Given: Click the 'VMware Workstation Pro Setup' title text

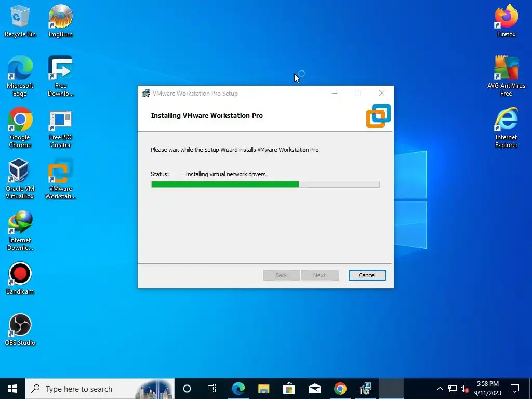Looking at the screenshot, I should [x=195, y=94].
